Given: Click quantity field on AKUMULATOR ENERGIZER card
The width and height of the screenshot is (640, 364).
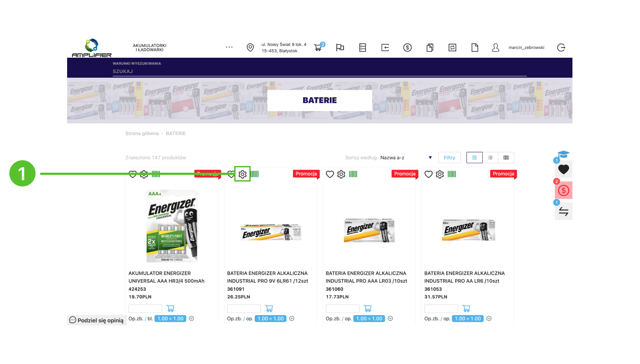Looking at the screenshot, I should click(145, 309).
